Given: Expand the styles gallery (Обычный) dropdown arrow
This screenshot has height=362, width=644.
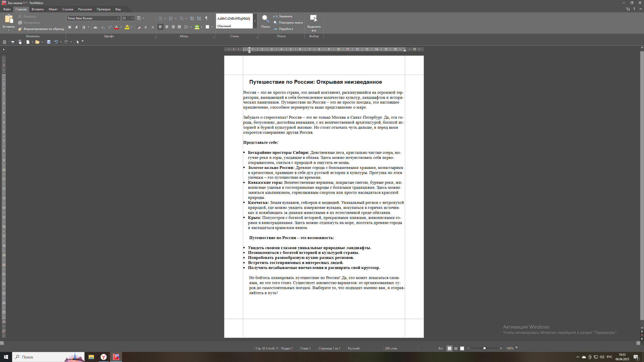Looking at the screenshot, I should tap(255, 21).
